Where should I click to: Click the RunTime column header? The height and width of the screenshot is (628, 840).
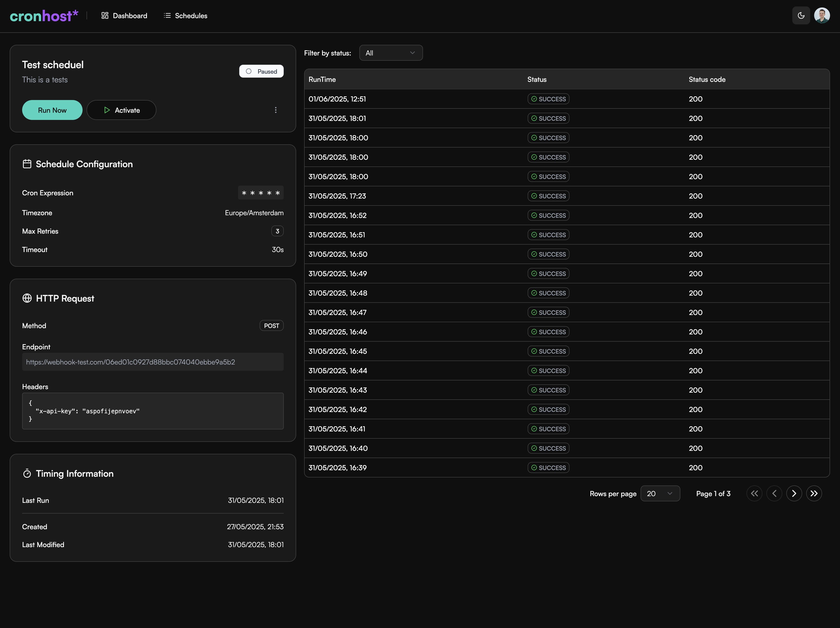pos(322,79)
